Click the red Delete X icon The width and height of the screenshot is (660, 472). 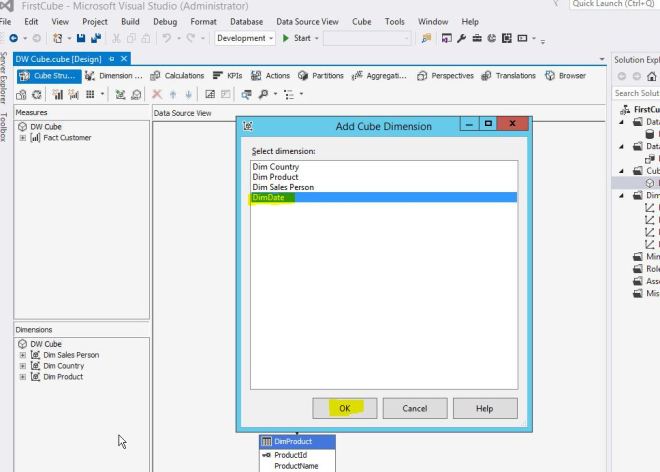point(158,93)
